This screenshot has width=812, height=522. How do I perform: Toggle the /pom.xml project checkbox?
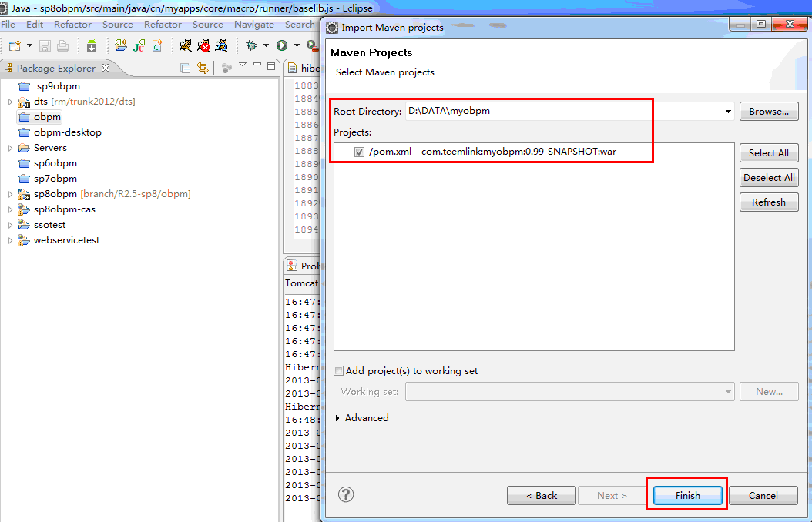[360, 152]
